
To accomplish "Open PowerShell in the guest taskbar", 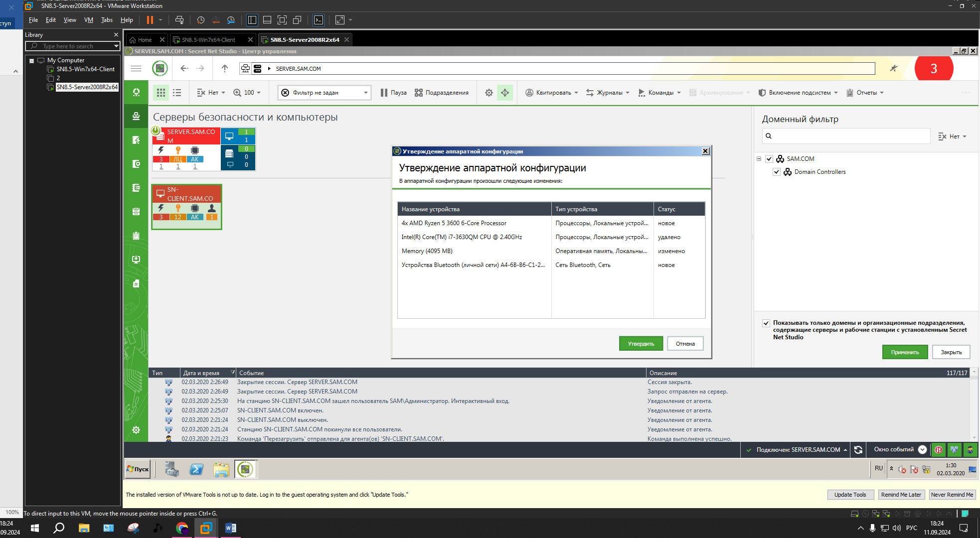I will click(196, 469).
